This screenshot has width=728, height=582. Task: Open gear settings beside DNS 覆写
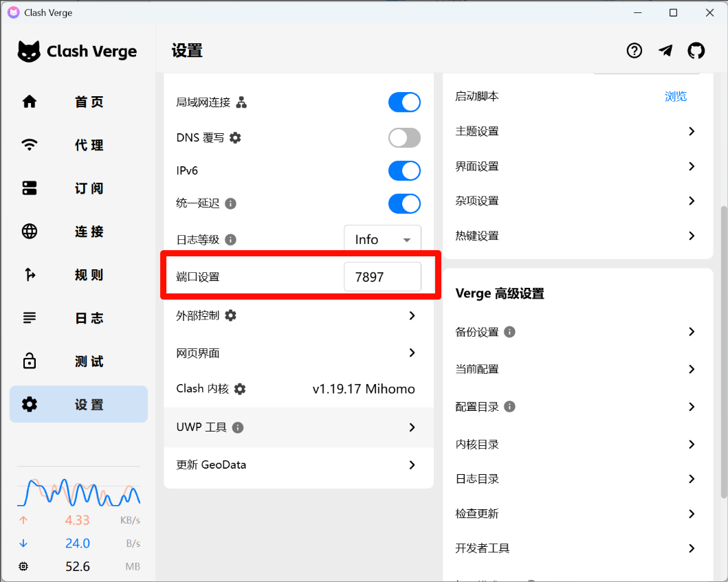[x=235, y=138]
